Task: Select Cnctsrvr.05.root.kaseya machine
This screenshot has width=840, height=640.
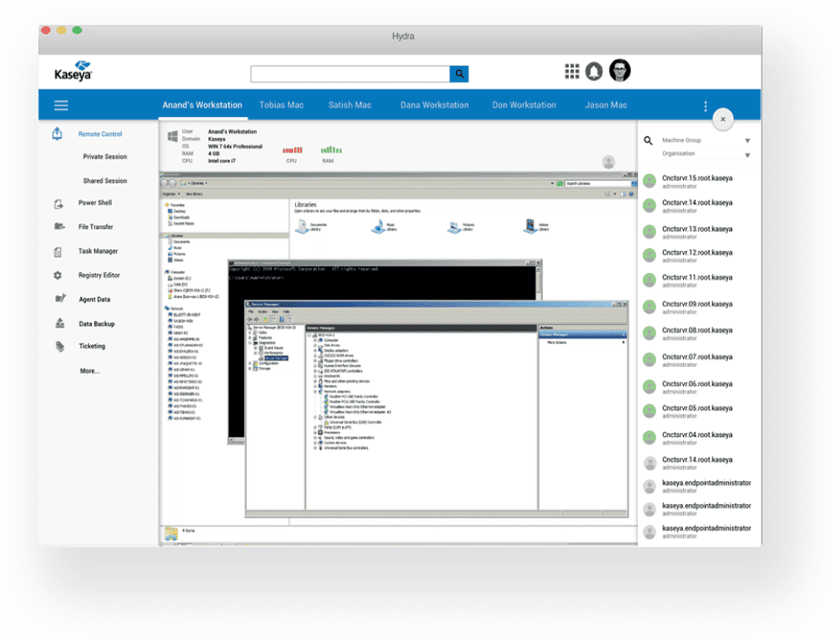Action: (697, 411)
